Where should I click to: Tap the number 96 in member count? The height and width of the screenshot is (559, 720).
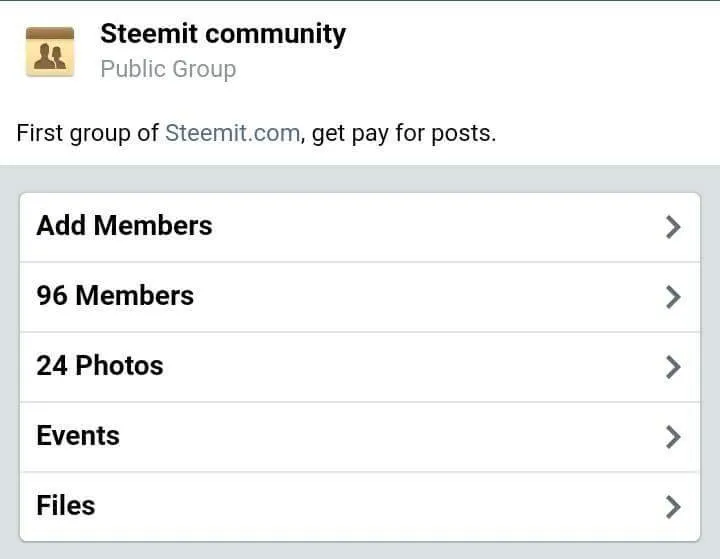52,295
